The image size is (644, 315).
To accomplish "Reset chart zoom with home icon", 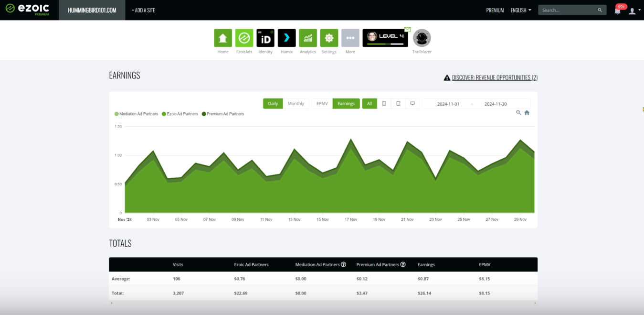I will coord(527,112).
